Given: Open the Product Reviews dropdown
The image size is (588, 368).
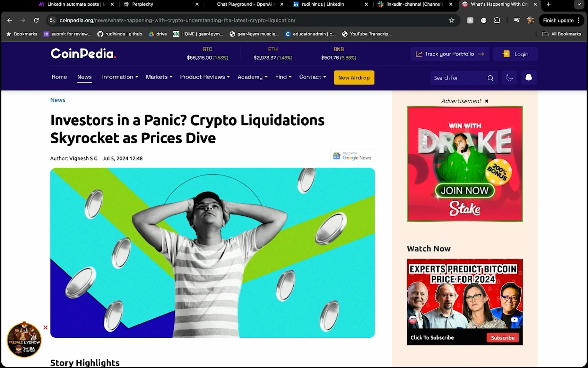Looking at the screenshot, I should (x=205, y=77).
